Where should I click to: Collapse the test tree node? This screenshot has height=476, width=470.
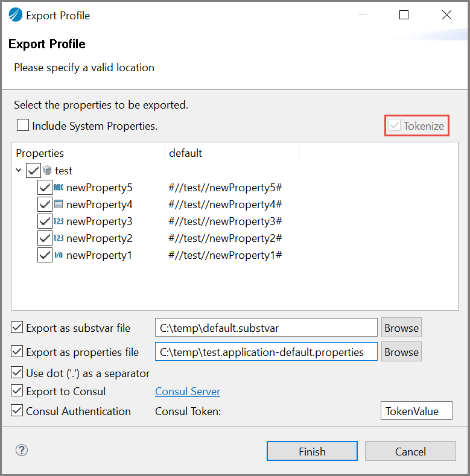coord(19,171)
